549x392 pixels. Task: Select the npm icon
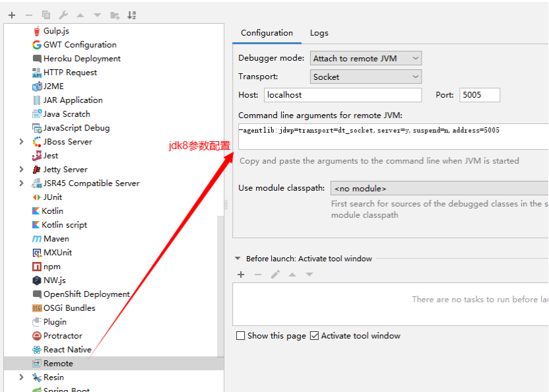(37, 267)
